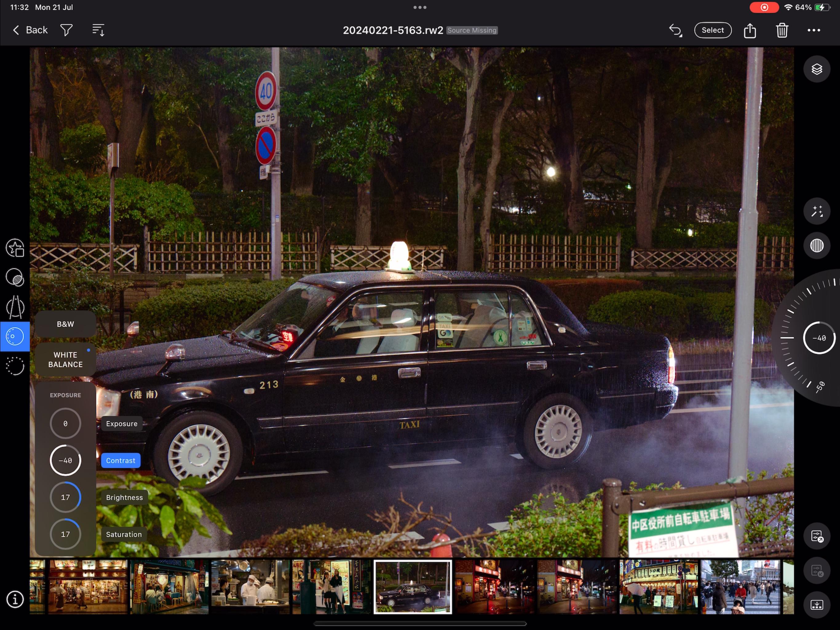Open the B&W panel
840x630 pixels.
click(x=65, y=324)
